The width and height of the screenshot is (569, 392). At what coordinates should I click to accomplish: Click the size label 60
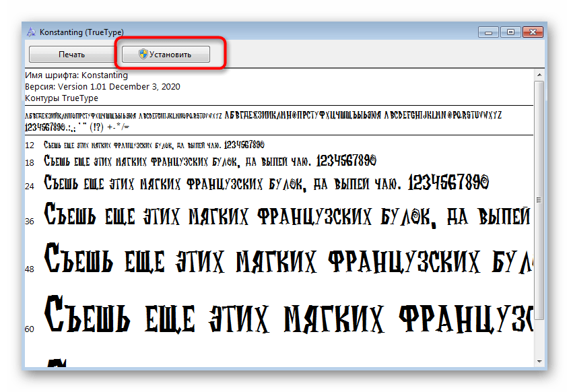(30, 329)
